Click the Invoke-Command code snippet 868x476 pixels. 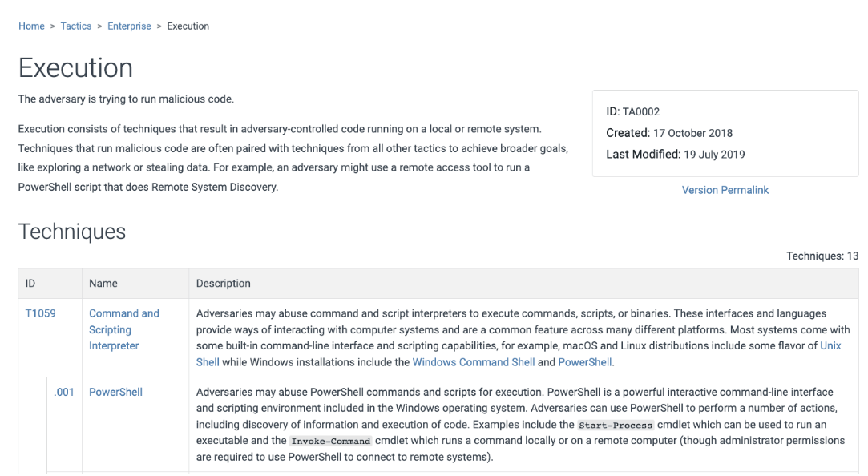click(x=330, y=441)
